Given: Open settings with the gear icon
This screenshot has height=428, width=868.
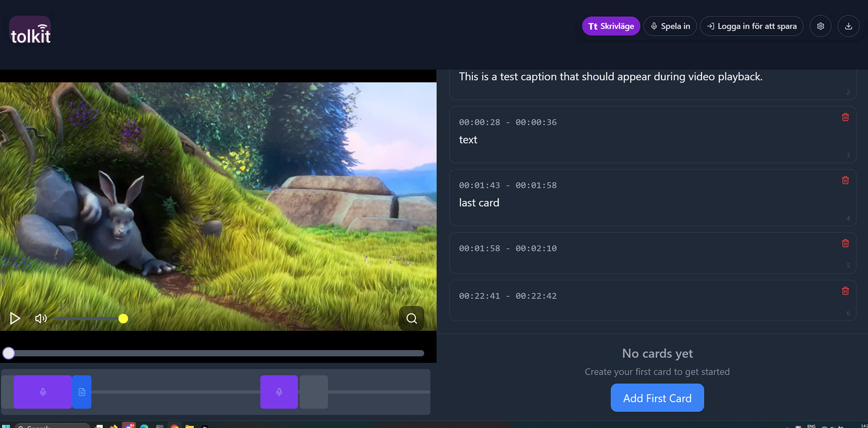Looking at the screenshot, I should coord(821,26).
